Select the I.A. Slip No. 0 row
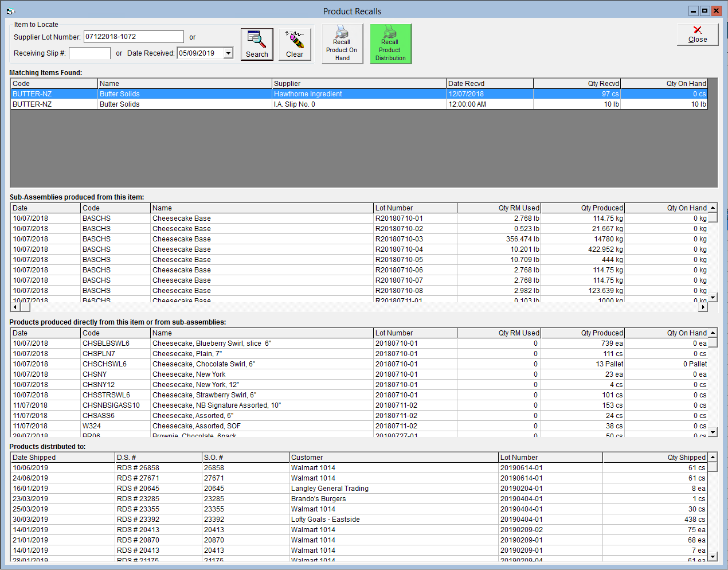Image resolution: width=728 pixels, height=570 pixels. pos(359,104)
